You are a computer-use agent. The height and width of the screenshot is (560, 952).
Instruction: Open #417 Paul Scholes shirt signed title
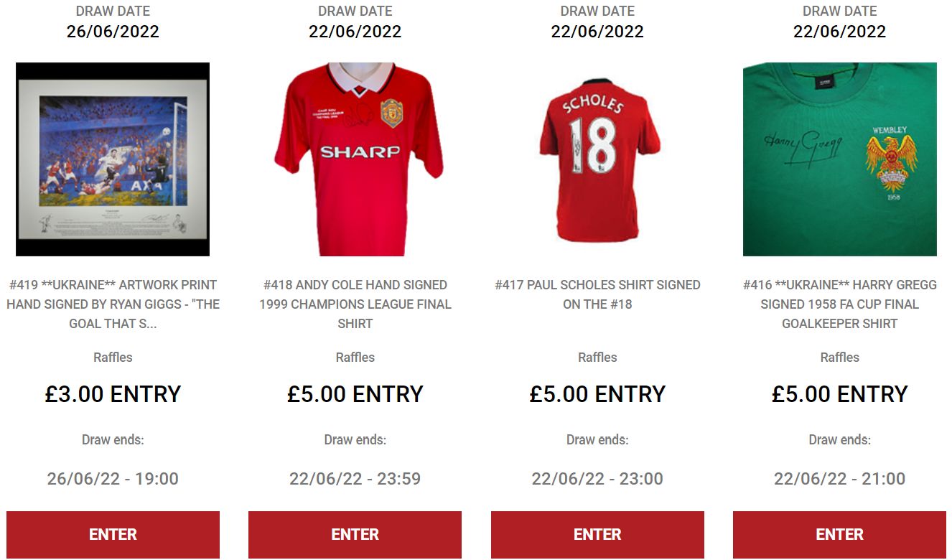597,294
